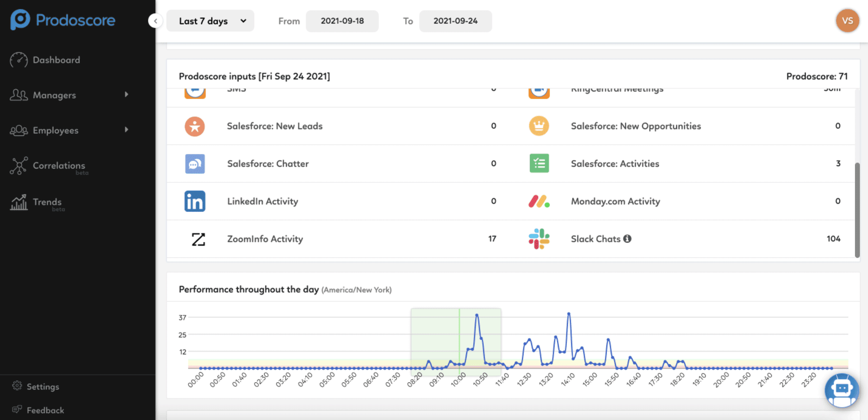Viewport: 868px width, 420px height.
Task: Click the Salesforce: Activities label
Action: (615, 164)
